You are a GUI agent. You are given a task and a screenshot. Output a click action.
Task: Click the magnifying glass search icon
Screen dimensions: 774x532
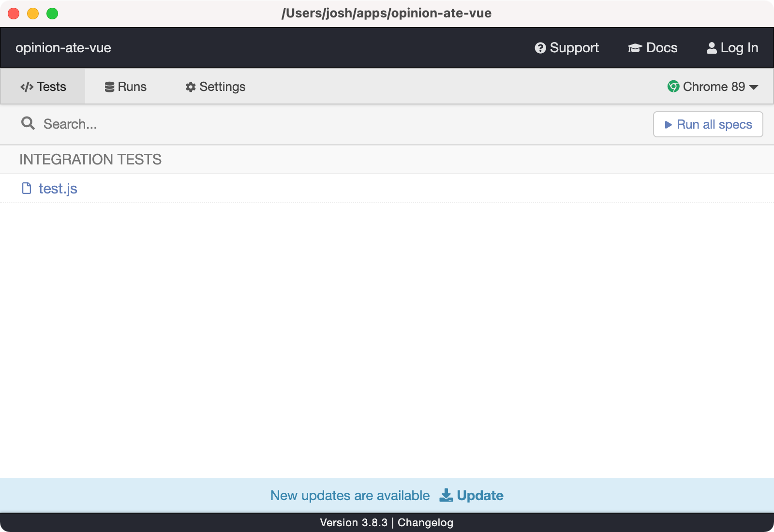[x=28, y=123]
